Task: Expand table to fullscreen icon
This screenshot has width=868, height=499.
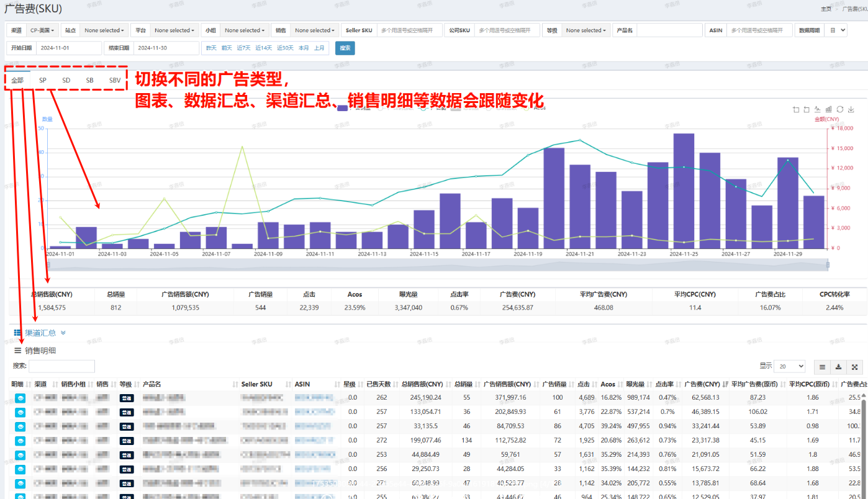Action: (x=854, y=367)
